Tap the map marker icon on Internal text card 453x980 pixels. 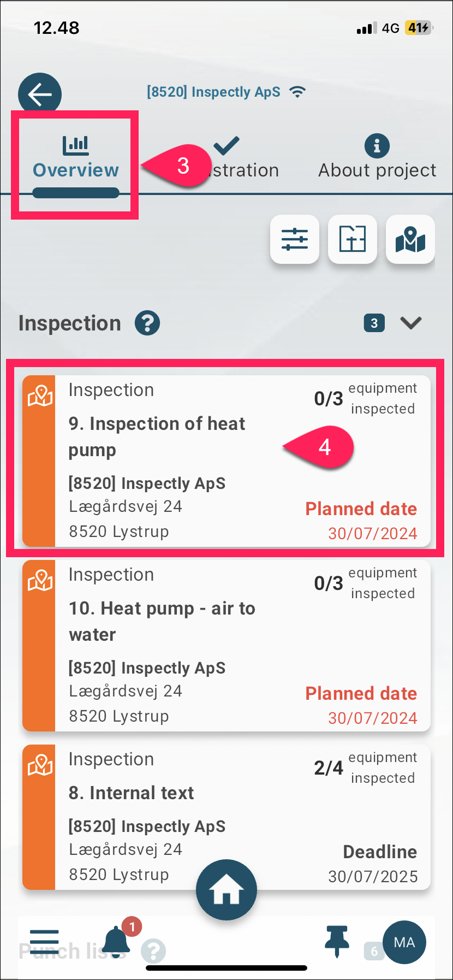(40, 766)
